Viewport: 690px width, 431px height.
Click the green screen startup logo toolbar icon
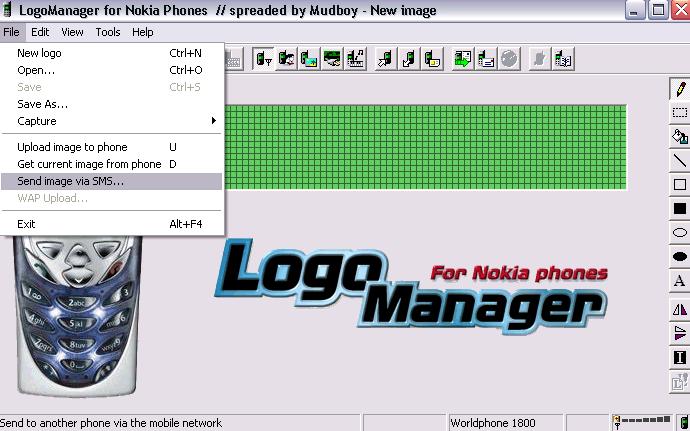pos(332,59)
